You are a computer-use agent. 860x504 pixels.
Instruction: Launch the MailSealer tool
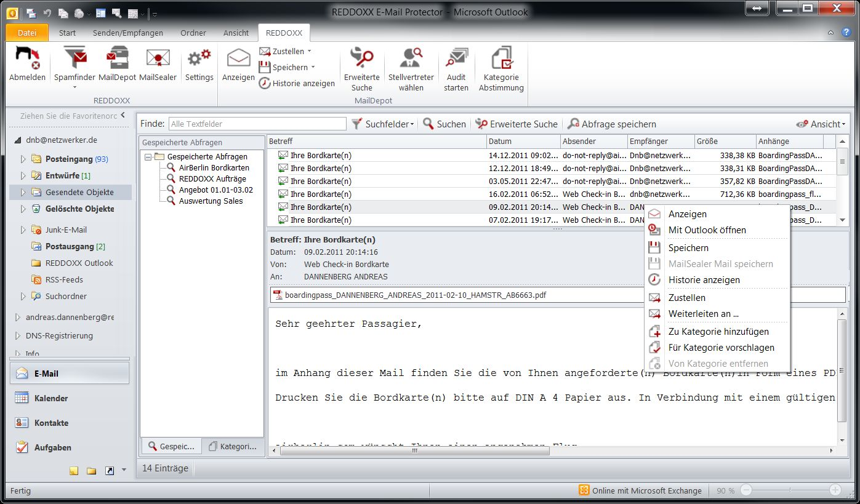click(x=158, y=64)
